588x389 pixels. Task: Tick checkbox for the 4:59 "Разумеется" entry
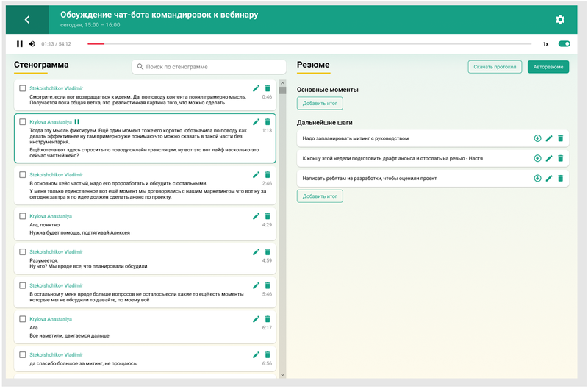point(23,251)
